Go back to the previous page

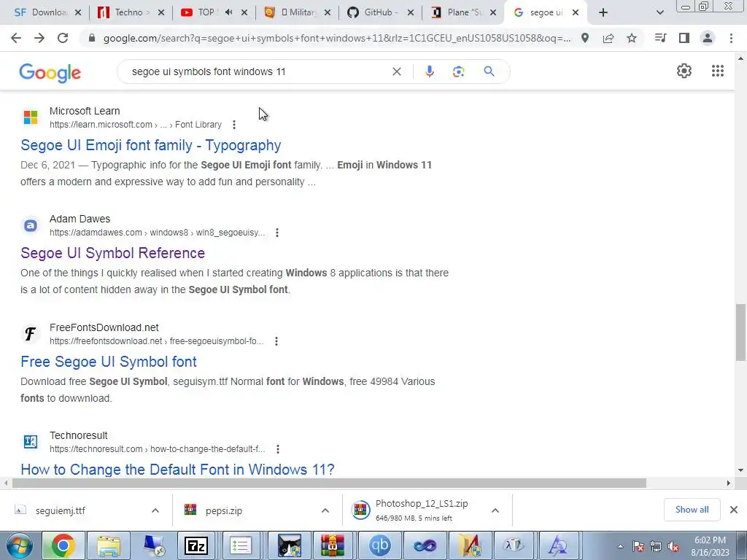tap(16, 38)
